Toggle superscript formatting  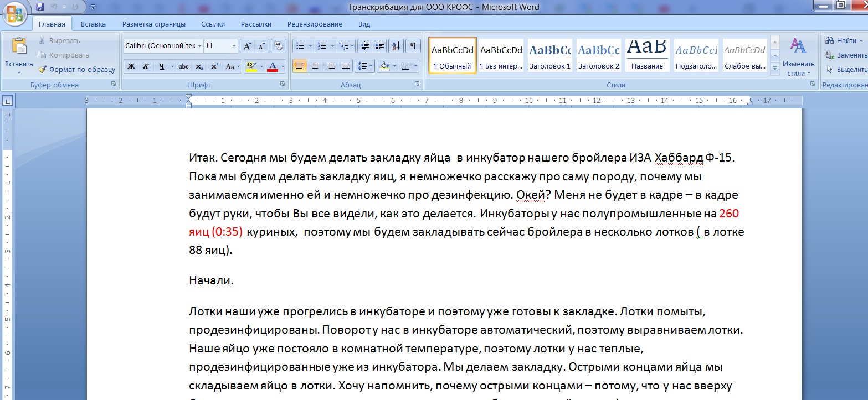(214, 66)
